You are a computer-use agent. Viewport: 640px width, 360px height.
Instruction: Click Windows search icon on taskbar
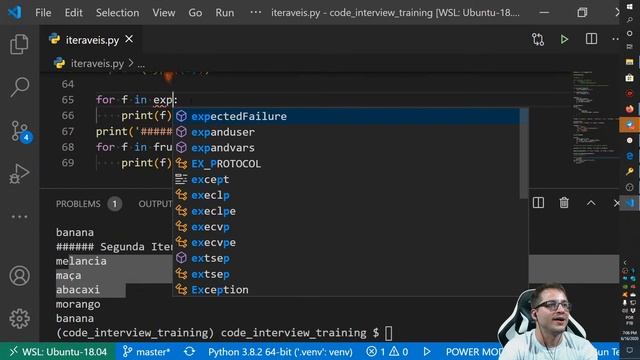629,20
